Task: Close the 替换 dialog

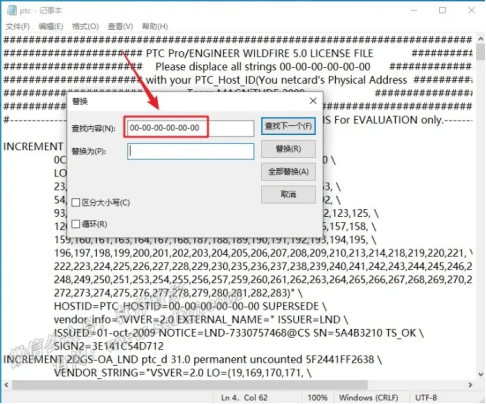Action: tap(313, 101)
